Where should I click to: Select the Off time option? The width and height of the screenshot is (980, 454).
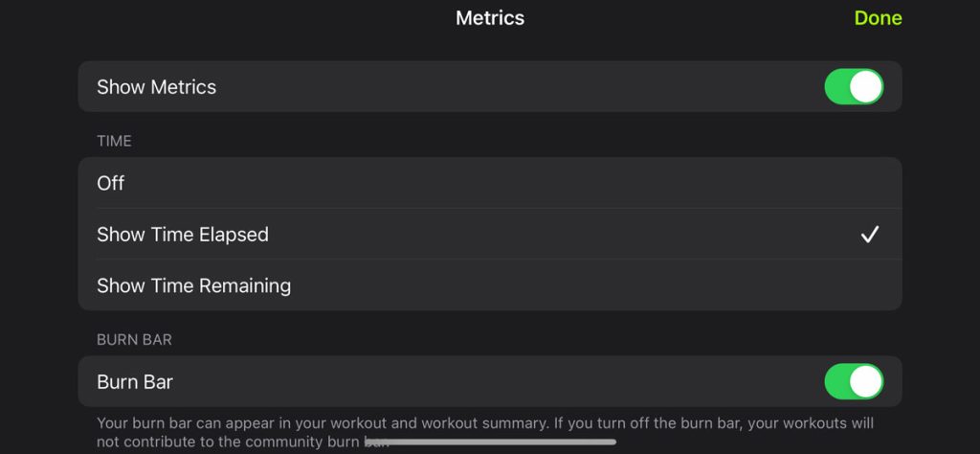[x=111, y=183]
